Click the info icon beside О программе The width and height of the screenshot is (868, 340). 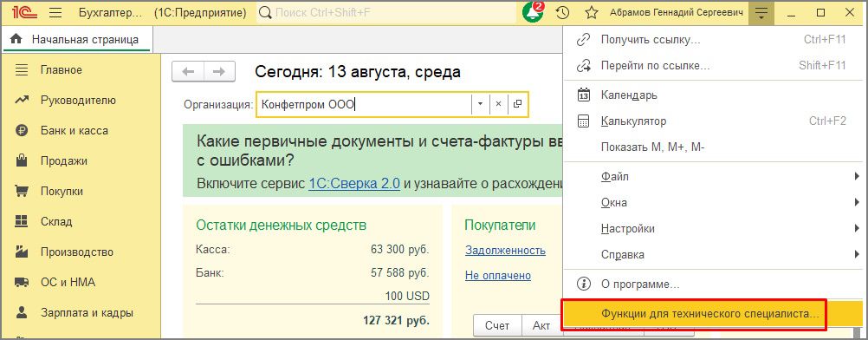pyautogui.click(x=584, y=284)
